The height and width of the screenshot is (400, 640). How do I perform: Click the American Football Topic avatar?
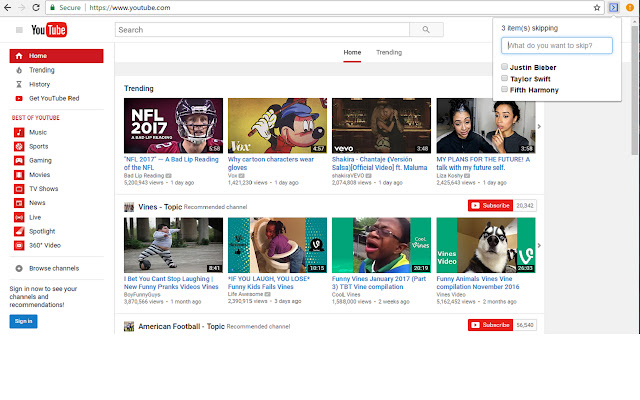[x=129, y=326]
